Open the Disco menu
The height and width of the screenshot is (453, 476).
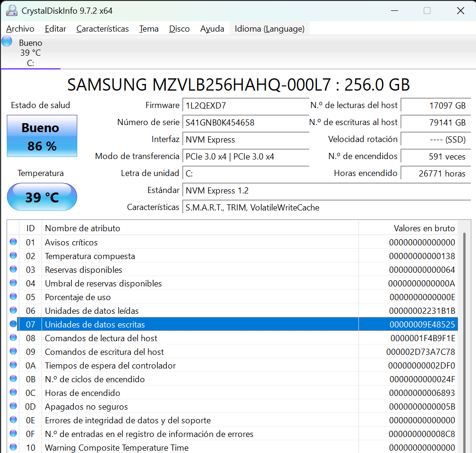point(179,29)
